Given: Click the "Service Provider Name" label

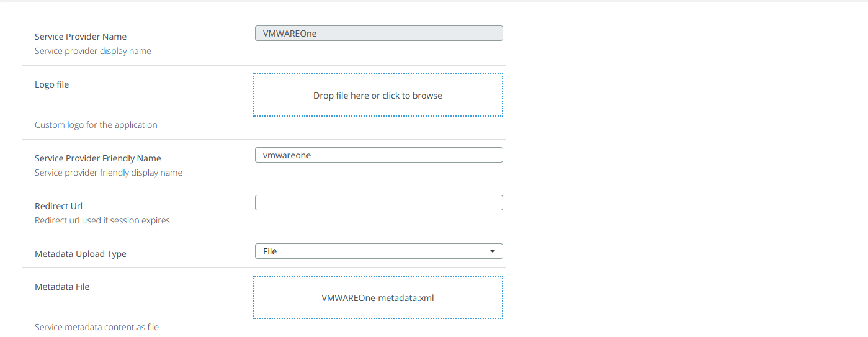Looking at the screenshot, I should click(81, 37).
